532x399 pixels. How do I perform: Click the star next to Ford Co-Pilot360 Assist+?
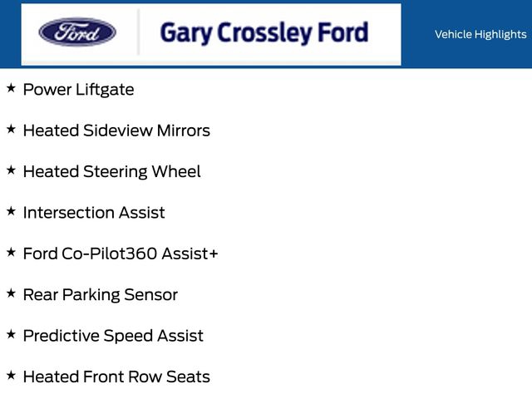(11, 252)
